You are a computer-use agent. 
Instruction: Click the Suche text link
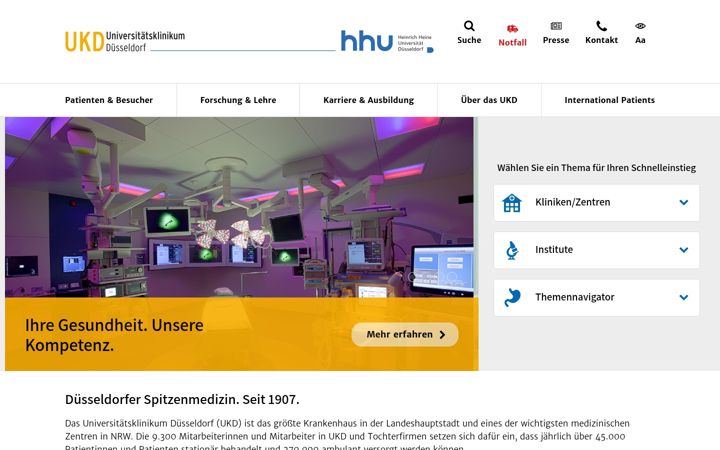coord(469,40)
